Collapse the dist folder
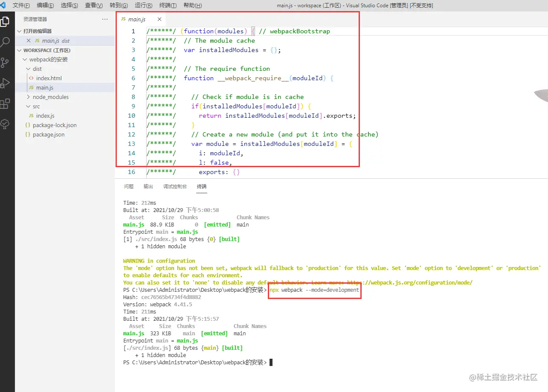The height and width of the screenshot is (392, 548). coord(29,69)
